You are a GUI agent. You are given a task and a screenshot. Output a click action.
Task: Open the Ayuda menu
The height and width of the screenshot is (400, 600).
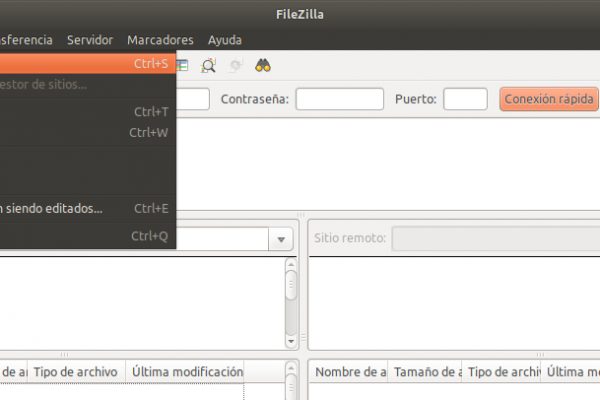pyautogui.click(x=225, y=40)
